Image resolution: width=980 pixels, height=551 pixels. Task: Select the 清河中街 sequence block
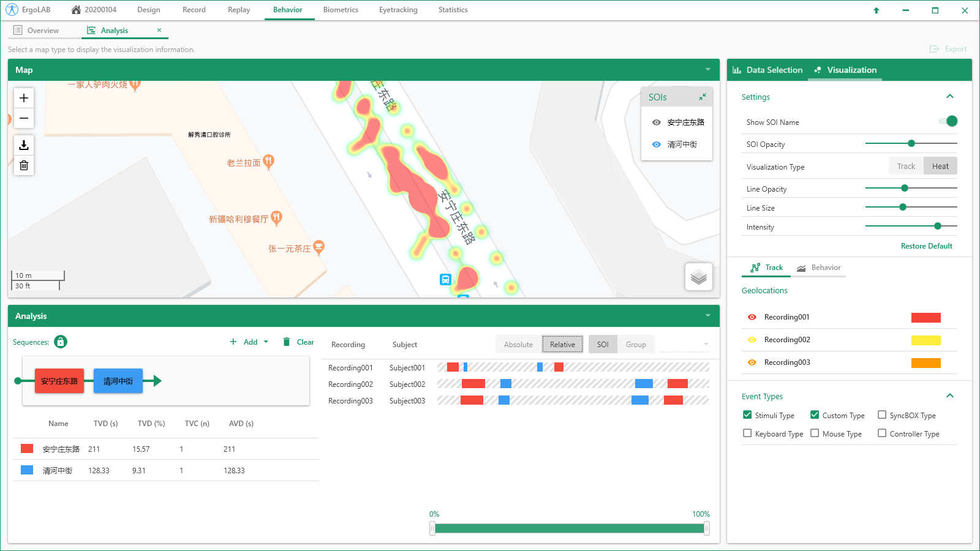(118, 381)
